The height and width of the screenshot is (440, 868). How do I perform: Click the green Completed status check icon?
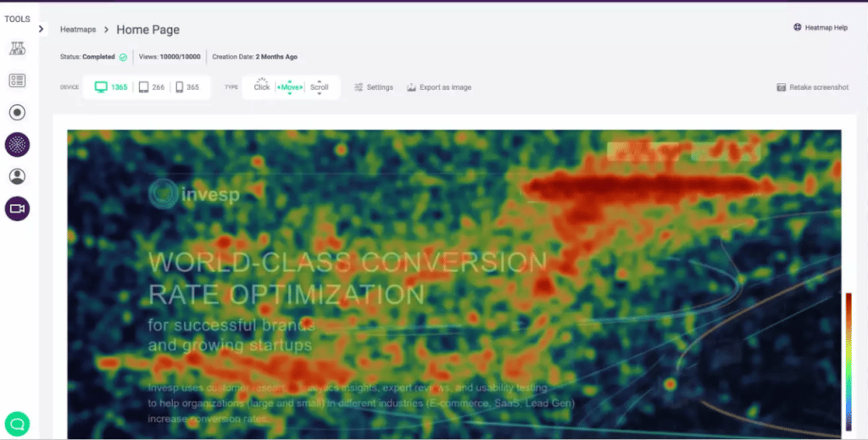click(x=124, y=57)
